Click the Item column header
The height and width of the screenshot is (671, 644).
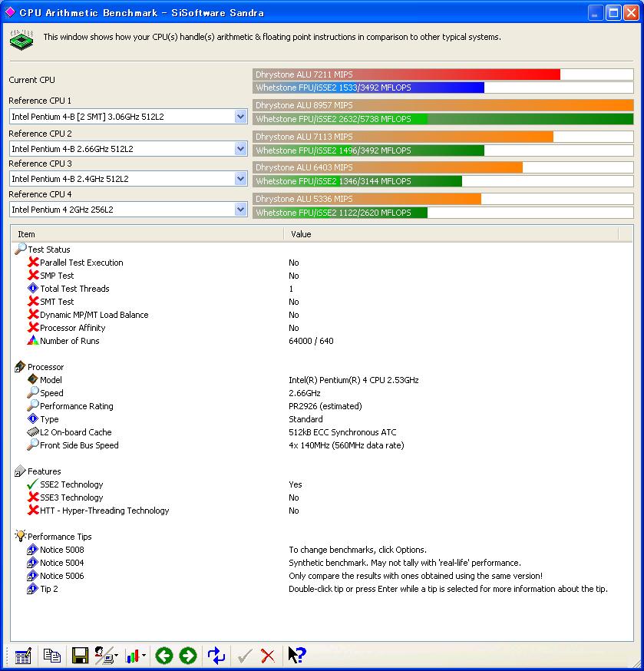147,234
